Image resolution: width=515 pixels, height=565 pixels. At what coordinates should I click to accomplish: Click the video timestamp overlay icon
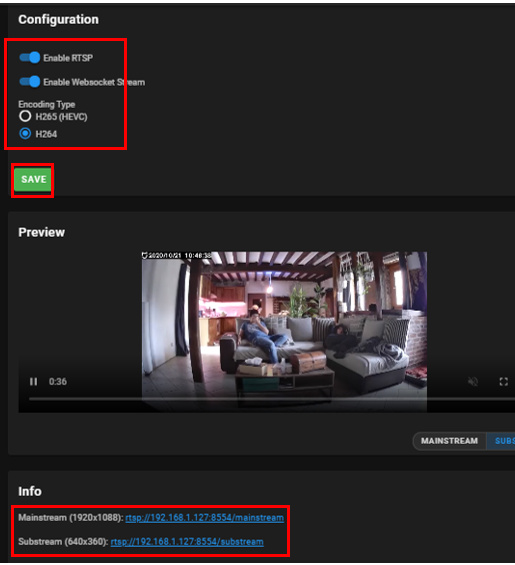[x=145, y=255]
